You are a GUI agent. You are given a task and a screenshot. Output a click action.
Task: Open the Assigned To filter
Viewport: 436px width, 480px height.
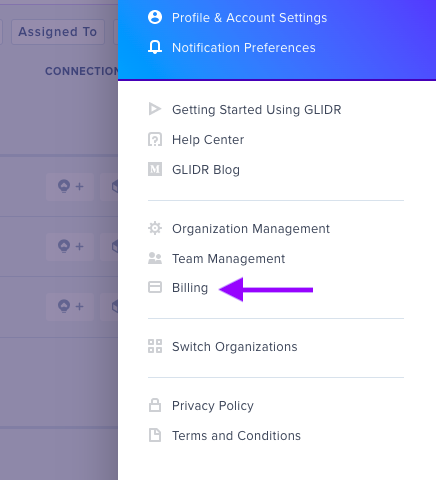coord(58,32)
